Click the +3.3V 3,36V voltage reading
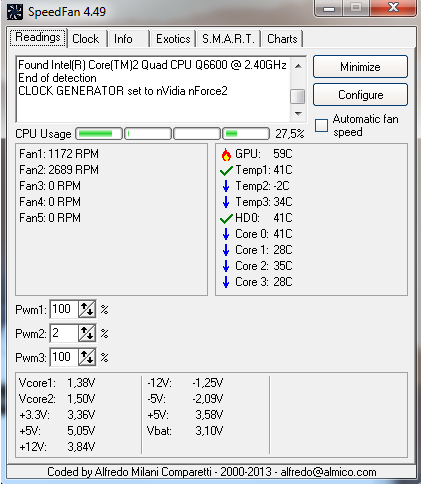Screen dimensions: 422x485 (57, 415)
